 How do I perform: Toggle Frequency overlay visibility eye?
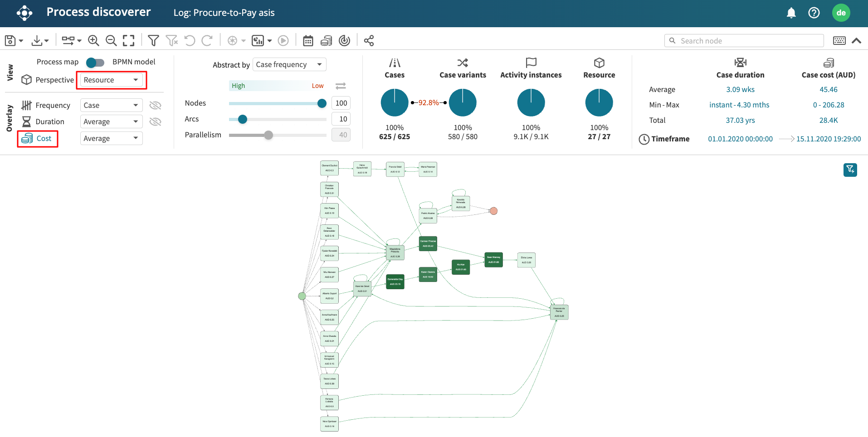coord(155,106)
